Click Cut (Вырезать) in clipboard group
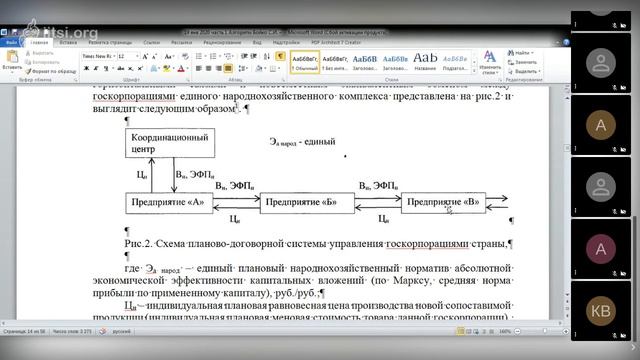The width and height of the screenshot is (640, 360). [39, 53]
